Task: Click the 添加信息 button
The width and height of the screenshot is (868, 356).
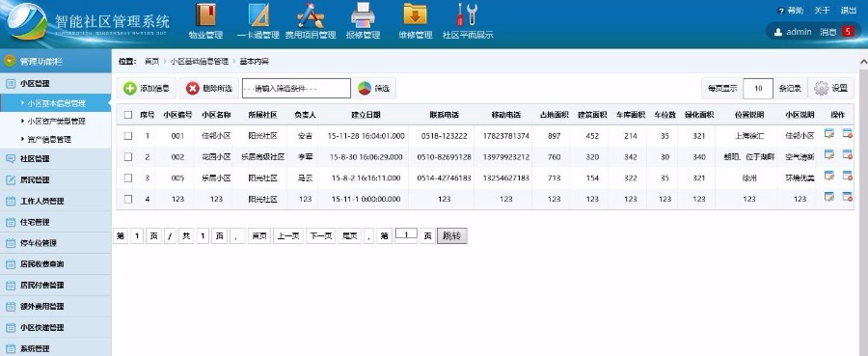Action: [x=147, y=88]
